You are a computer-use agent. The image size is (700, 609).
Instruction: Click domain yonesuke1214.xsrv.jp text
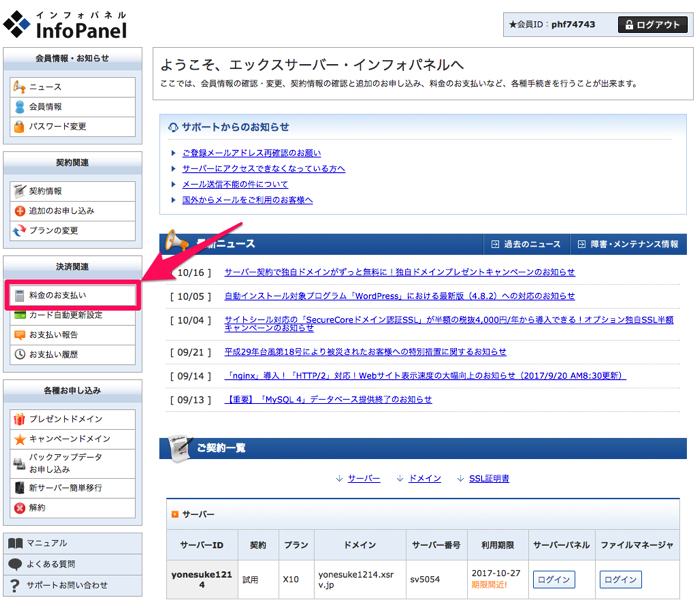[356, 580]
